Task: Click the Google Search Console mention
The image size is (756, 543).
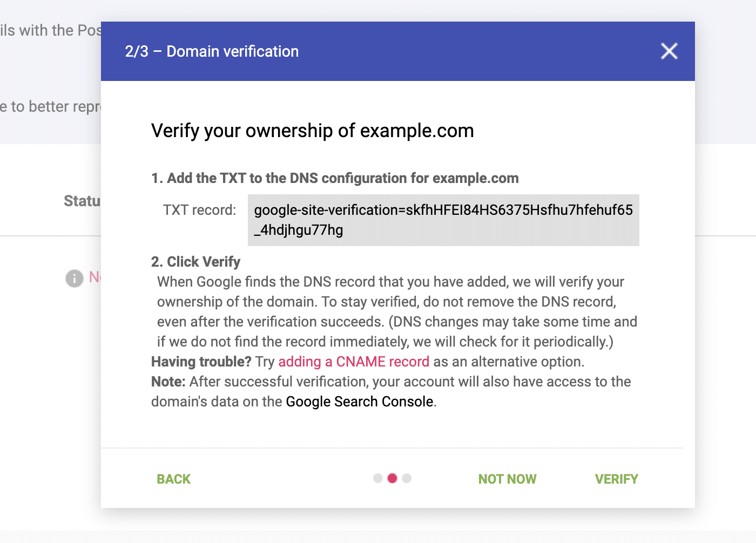Action: click(359, 402)
